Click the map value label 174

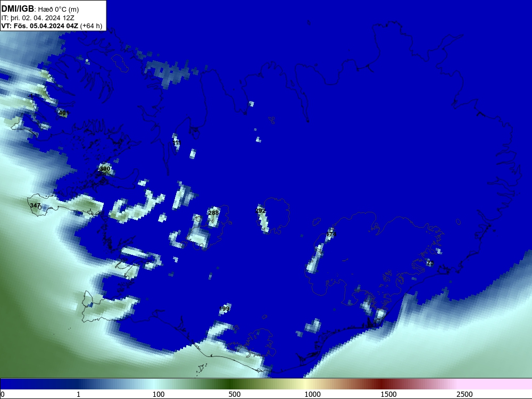[x=331, y=234]
